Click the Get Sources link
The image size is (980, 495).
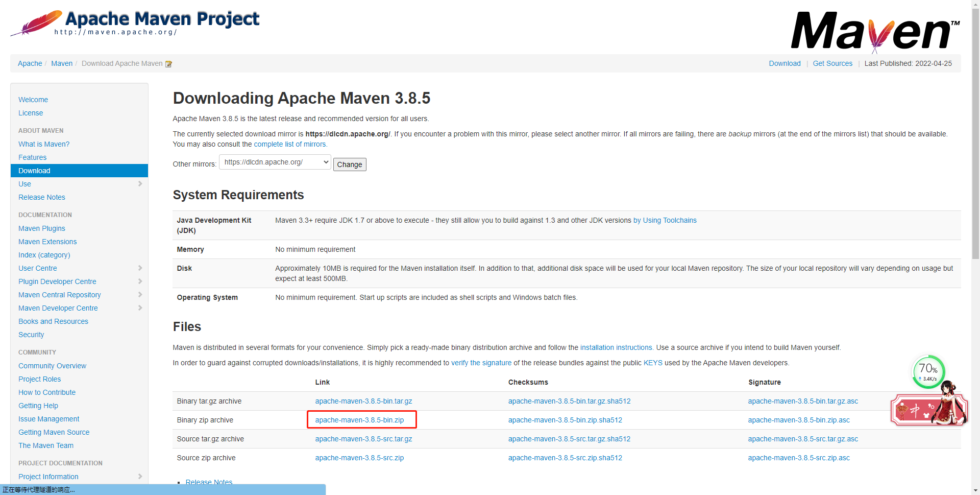[832, 63]
